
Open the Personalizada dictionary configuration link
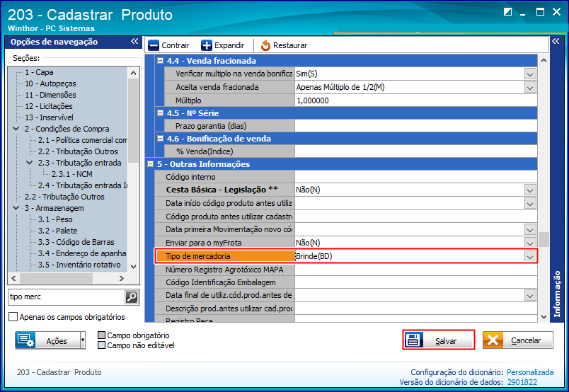[x=530, y=372]
